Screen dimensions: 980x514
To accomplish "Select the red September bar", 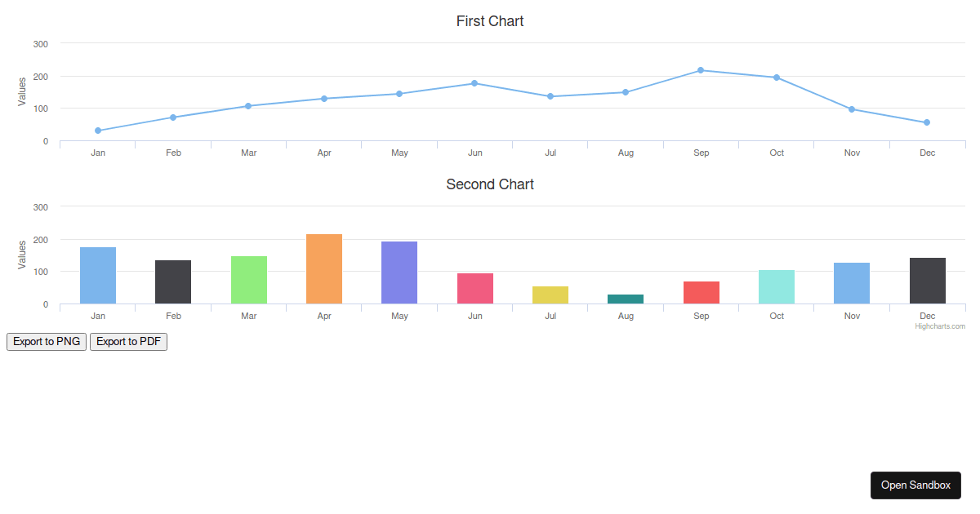I will [x=701, y=293].
